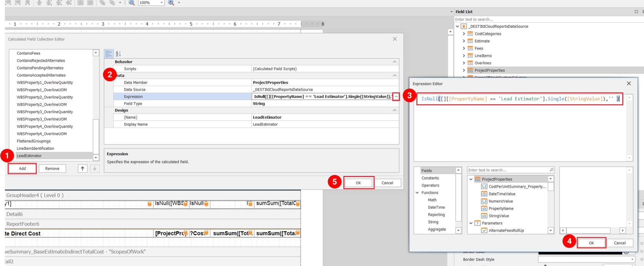Click the move up arrow button
Viewport: 644px width, 266px height.
pos(82,169)
